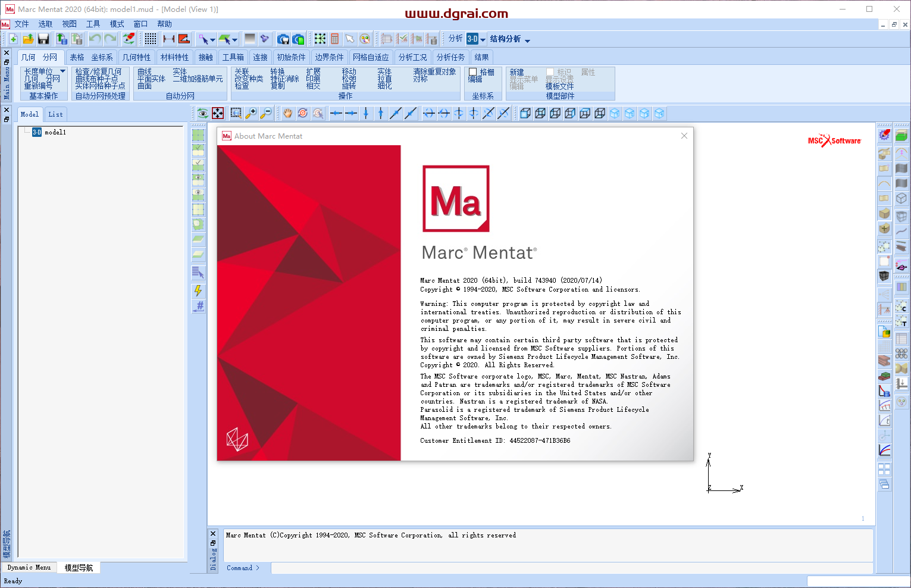This screenshot has width=911, height=588.
Task: Toggle the 标识 checkbox
Action: [x=550, y=72]
